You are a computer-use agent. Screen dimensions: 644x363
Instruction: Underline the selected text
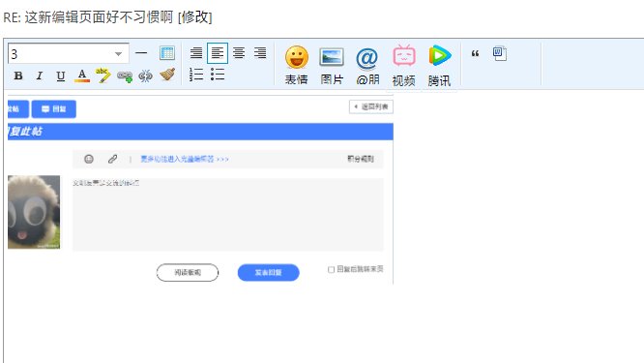61,76
